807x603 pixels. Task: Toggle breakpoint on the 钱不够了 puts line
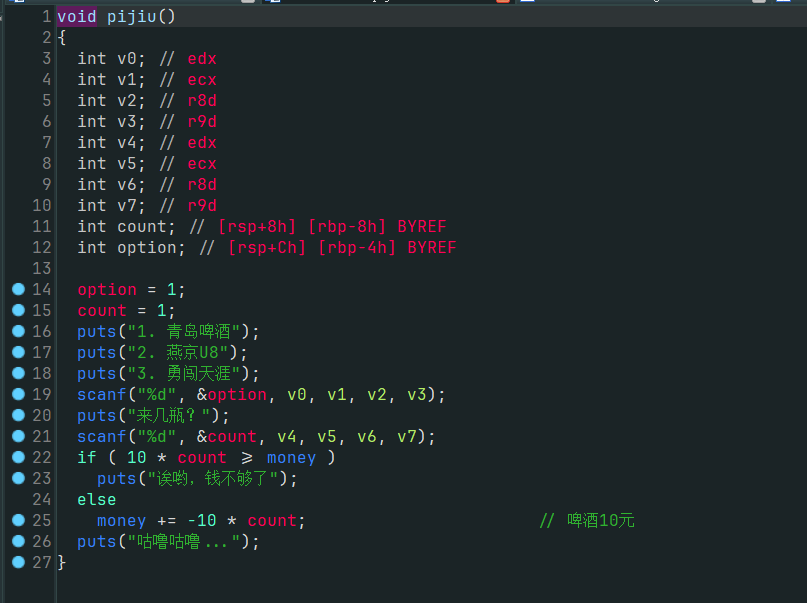[x=18, y=478]
